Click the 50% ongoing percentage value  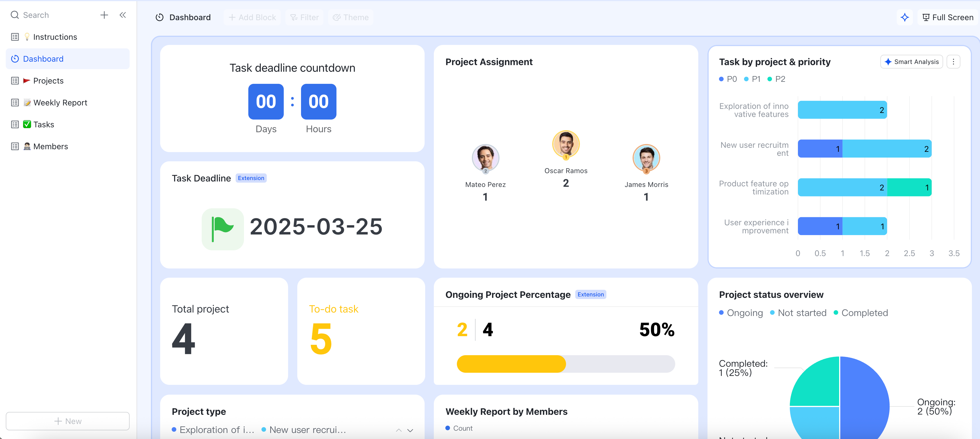pos(657,330)
